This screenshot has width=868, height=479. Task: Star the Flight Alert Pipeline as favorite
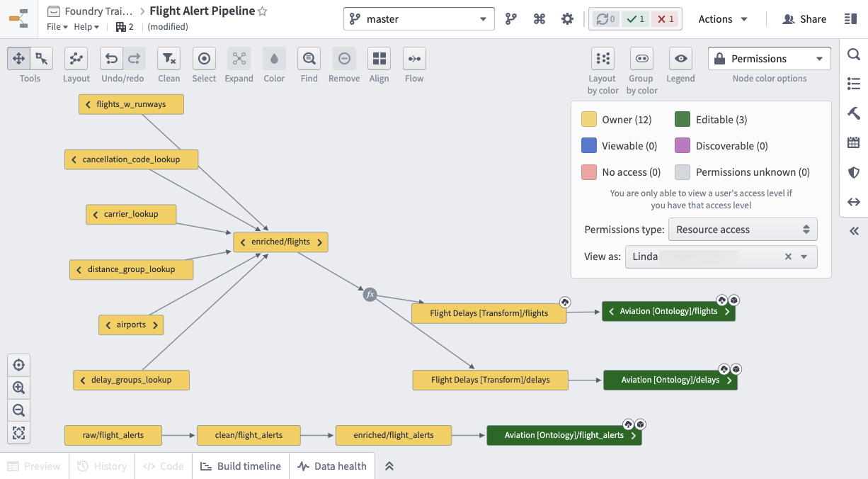tap(263, 11)
